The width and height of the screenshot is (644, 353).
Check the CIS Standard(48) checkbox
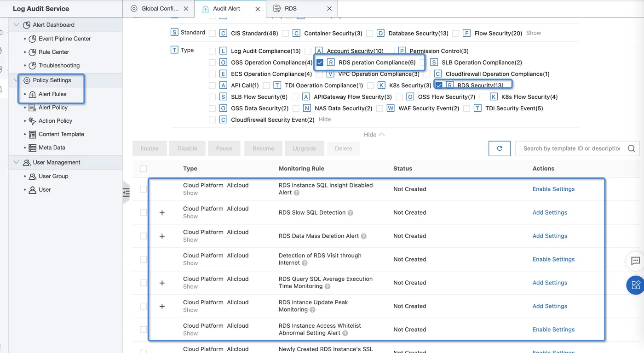(212, 34)
